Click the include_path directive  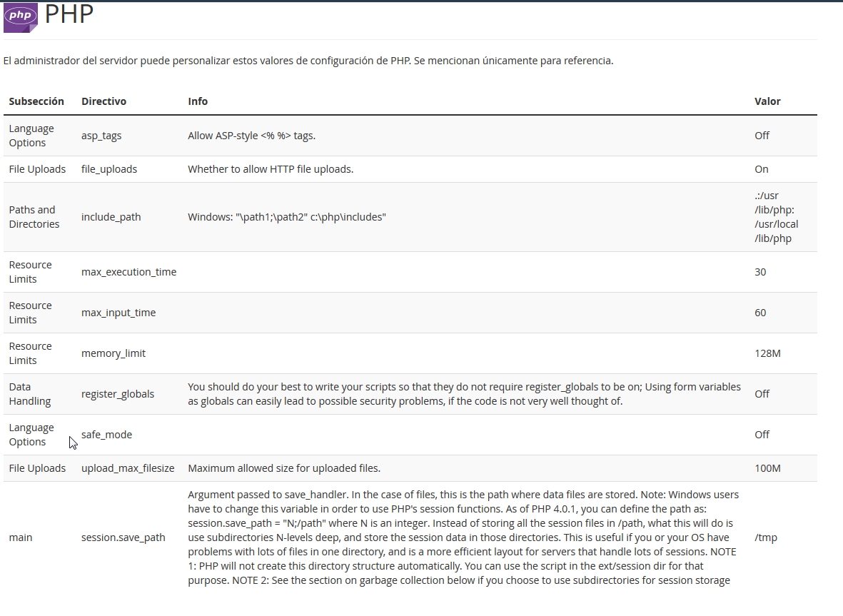(x=111, y=217)
